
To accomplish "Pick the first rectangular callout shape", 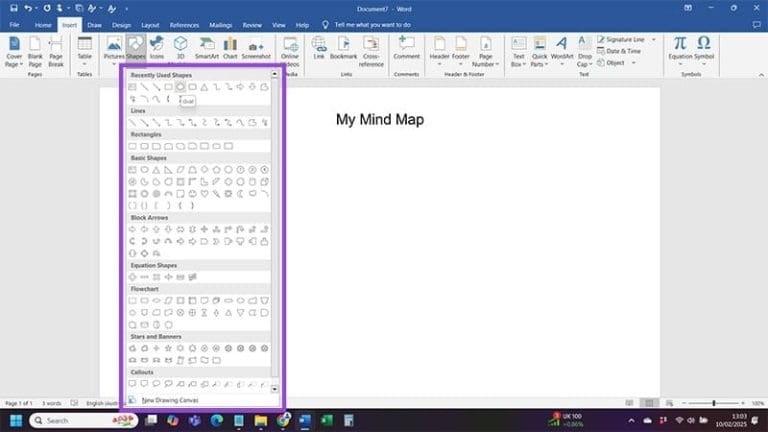I will (132, 384).
